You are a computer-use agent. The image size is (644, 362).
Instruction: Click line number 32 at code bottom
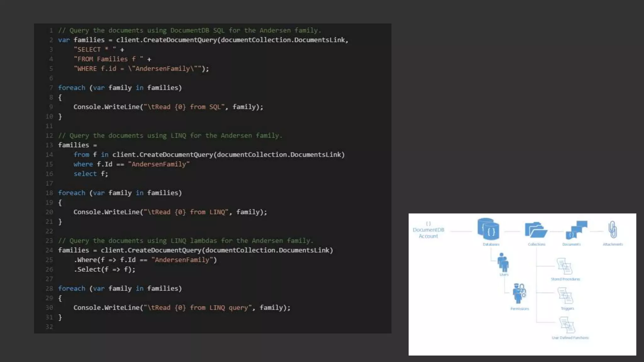(x=49, y=327)
